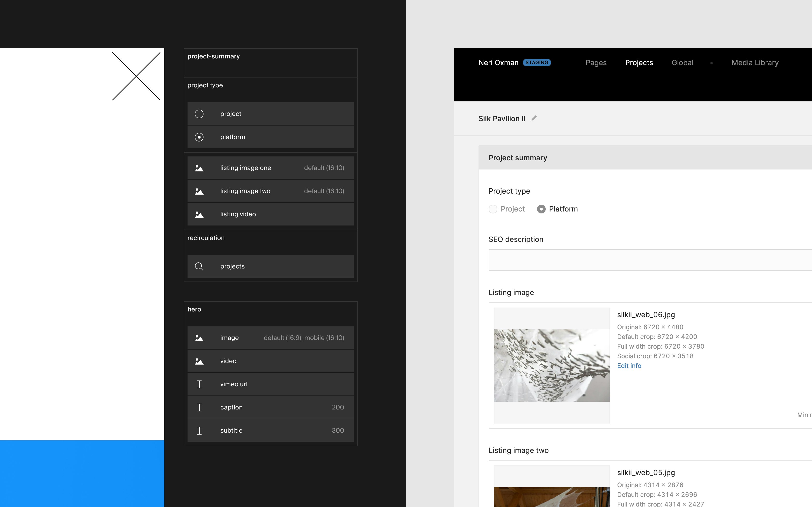Click the magnifier icon in projects row
Image resolution: width=812 pixels, height=507 pixels.
(x=199, y=266)
